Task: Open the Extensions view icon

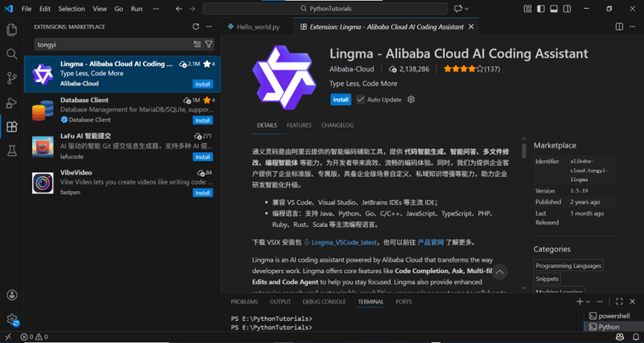Action: (12, 126)
